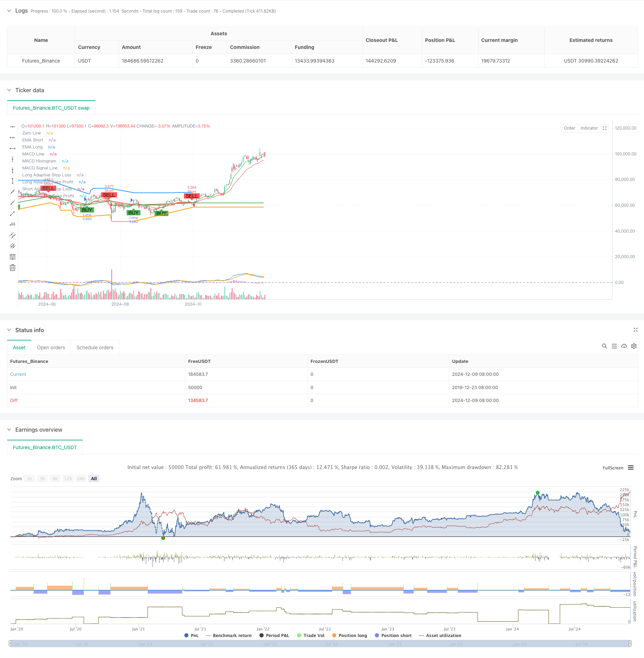Collapse the Earnings overview section
This screenshot has height=658, width=644.
click(x=9, y=430)
